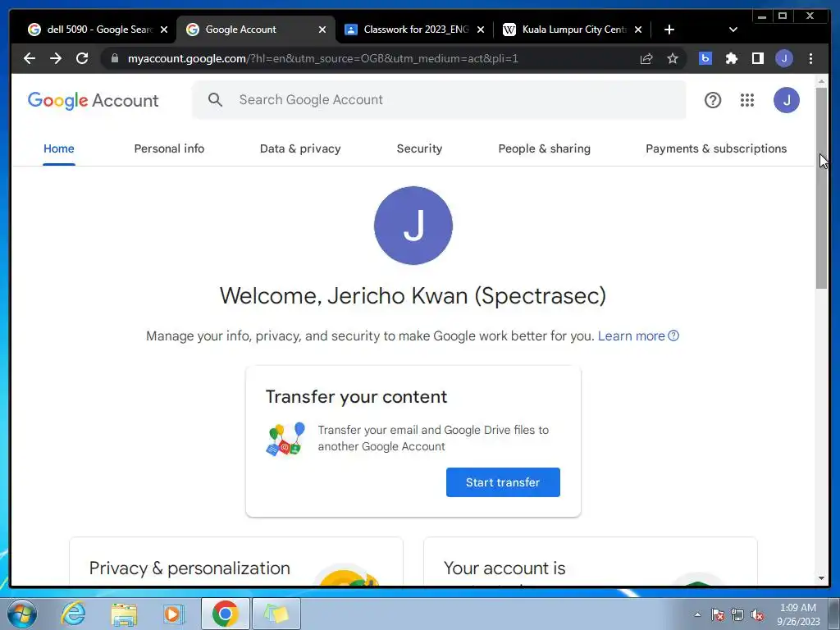840x630 pixels.
Task: Close the dell 5090 Google Search tab
Action: coord(164,30)
